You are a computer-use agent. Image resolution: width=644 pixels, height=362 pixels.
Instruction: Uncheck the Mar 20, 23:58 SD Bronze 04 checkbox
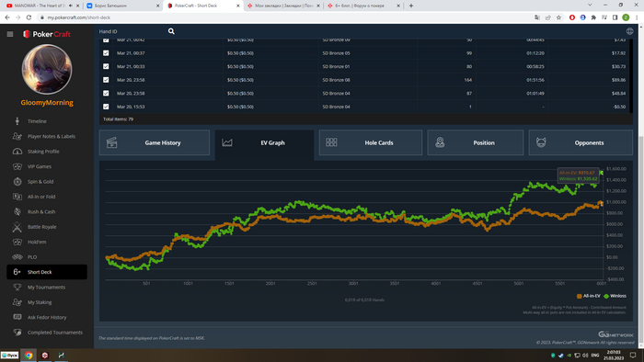click(106, 93)
